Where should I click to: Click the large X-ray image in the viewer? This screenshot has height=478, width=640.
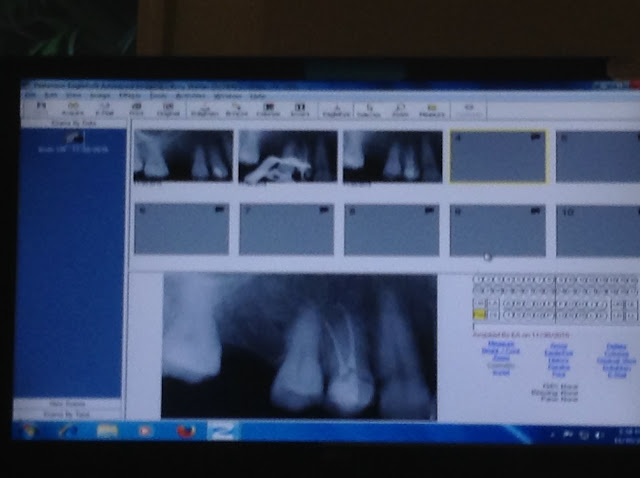point(300,347)
